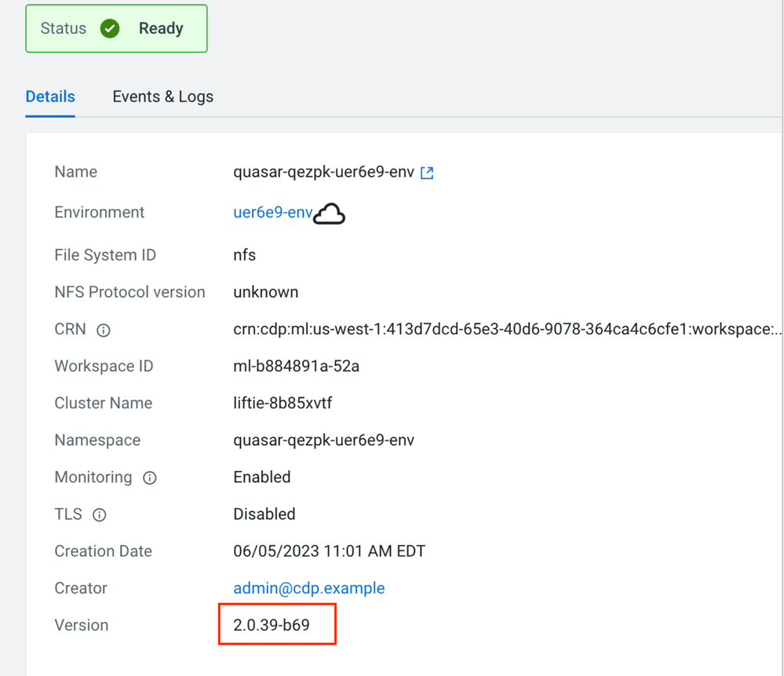Screen dimensions: 784x676
Task: Open the uer6e9-env environment link
Action: tap(272, 213)
